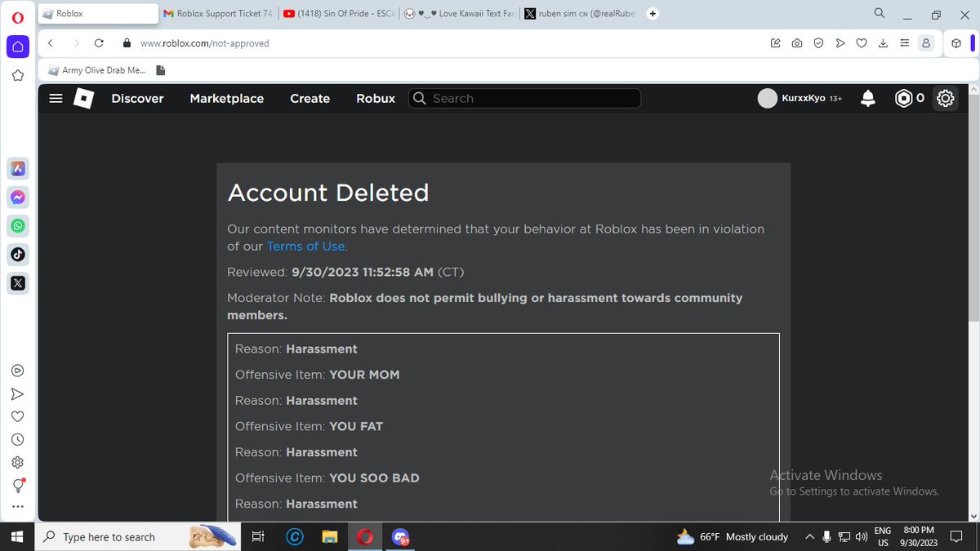Open Messenger in the sidebar
Image resolution: width=980 pixels, height=551 pixels.
[18, 198]
